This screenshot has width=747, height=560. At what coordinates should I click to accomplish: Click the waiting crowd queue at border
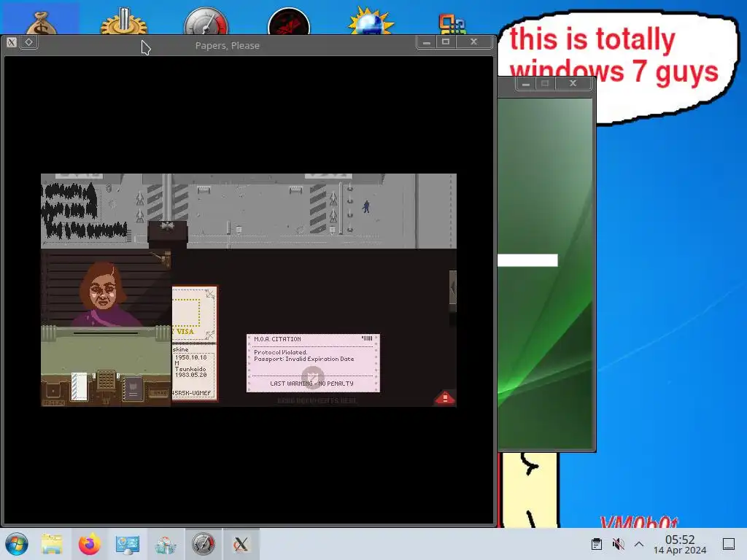pyautogui.click(x=83, y=211)
